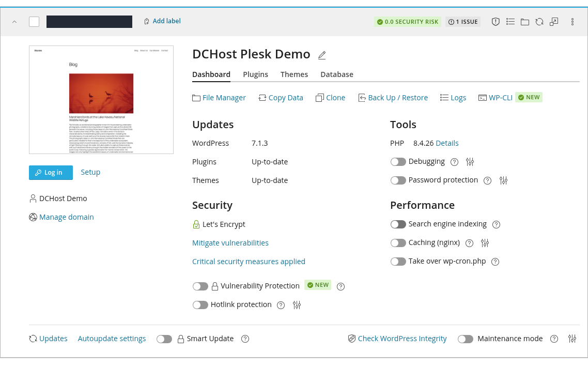
Task: Click the Setup link
Action: [x=90, y=172]
